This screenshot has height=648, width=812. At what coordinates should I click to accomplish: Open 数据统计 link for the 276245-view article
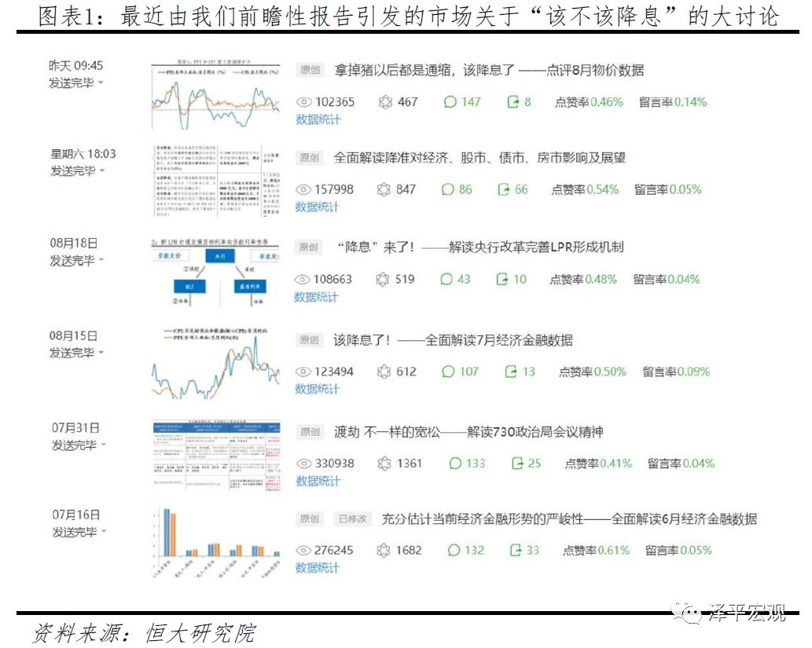(x=317, y=568)
